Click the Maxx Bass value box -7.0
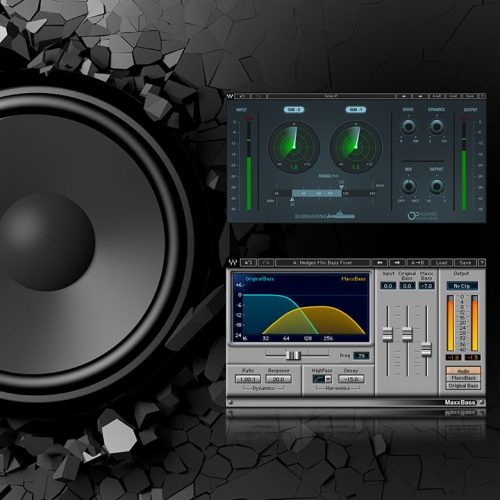This screenshot has width=500, height=500. coord(427,286)
